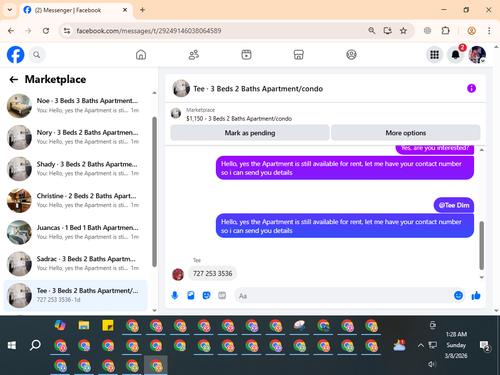Reload the Messenger page
Image resolution: width=500 pixels, height=375 pixels.
46,31
